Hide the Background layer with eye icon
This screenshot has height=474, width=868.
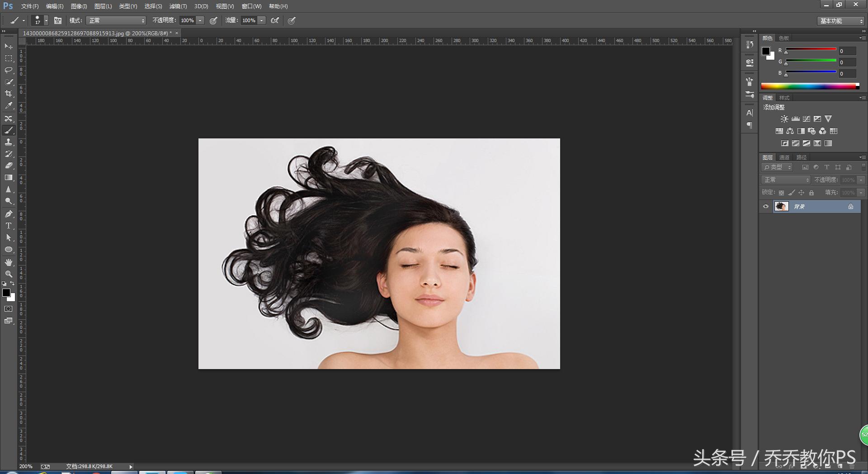766,207
